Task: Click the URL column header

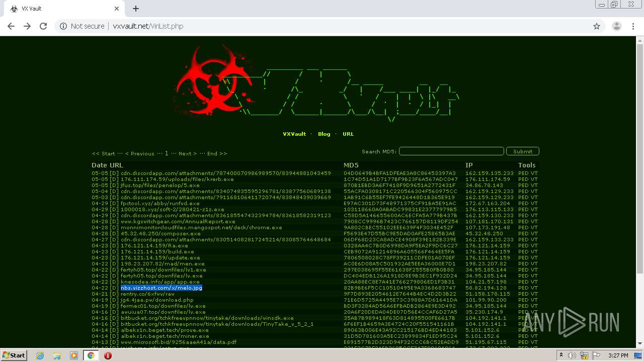Action: pyautogui.click(x=116, y=165)
